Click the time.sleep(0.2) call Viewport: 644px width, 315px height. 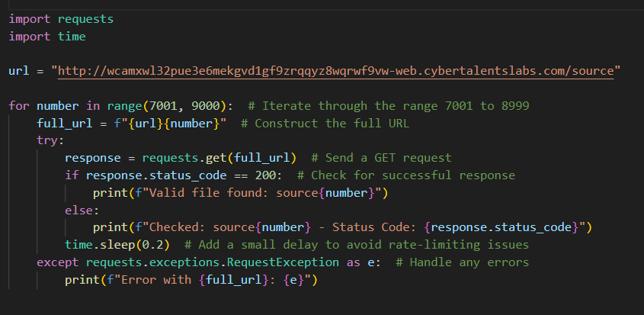[117, 245]
